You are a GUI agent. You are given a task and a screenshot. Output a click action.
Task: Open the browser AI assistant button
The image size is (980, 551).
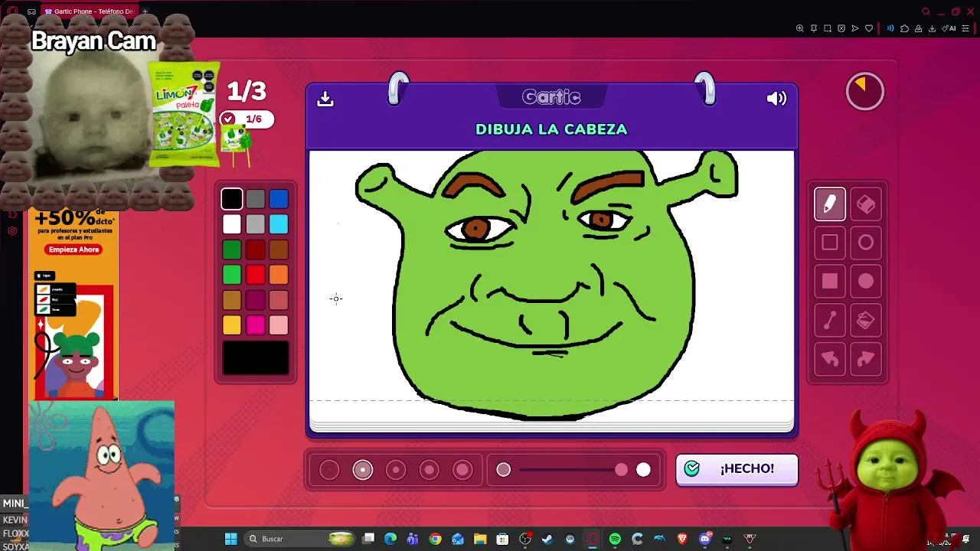point(950,28)
